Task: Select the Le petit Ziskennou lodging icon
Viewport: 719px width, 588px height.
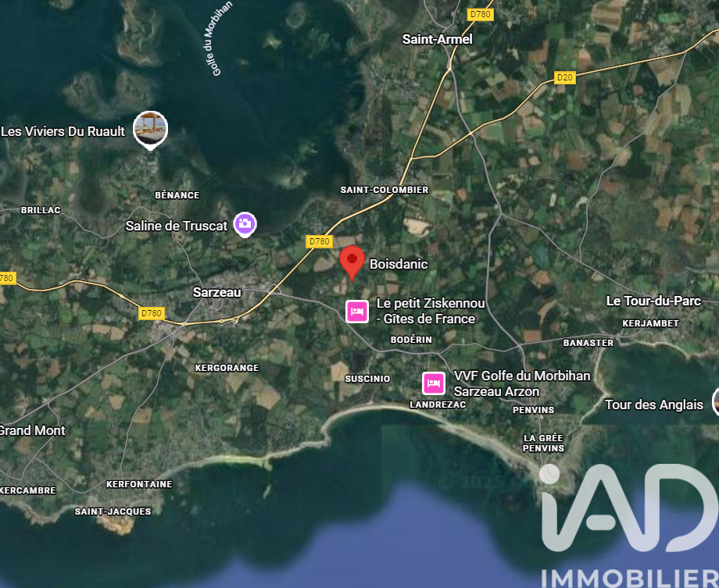Action: point(357,312)
